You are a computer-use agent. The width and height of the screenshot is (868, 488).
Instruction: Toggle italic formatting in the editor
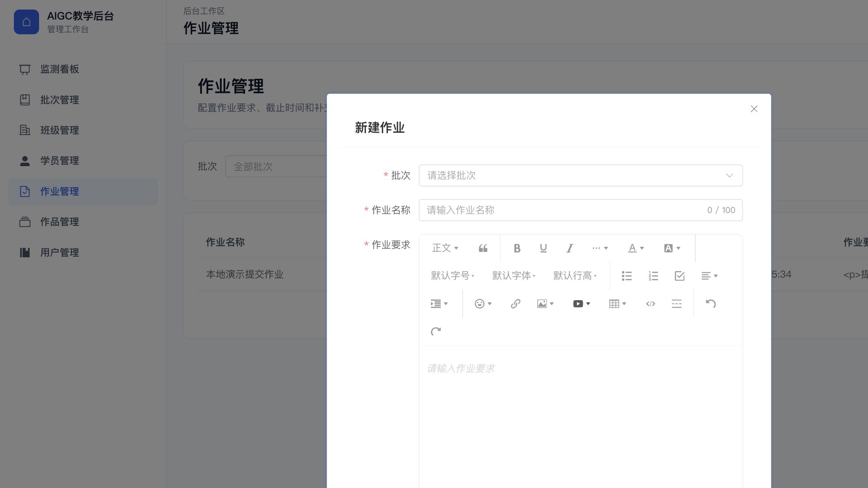click(569, 248)
